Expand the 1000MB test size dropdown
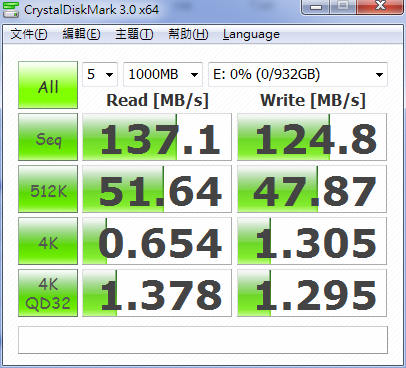Screen dimensions: 406x368 click(163, 74)
